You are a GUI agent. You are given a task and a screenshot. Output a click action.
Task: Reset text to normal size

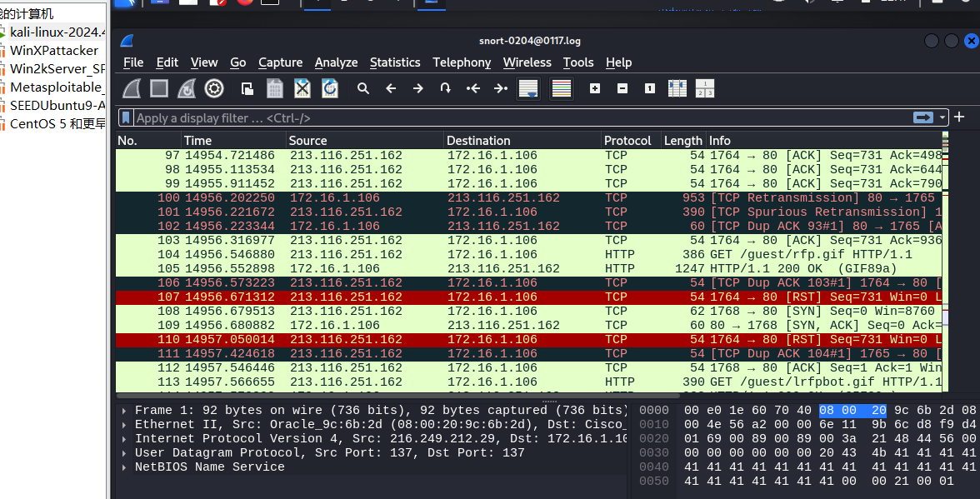pyautogui.click(x=650, y=88)
